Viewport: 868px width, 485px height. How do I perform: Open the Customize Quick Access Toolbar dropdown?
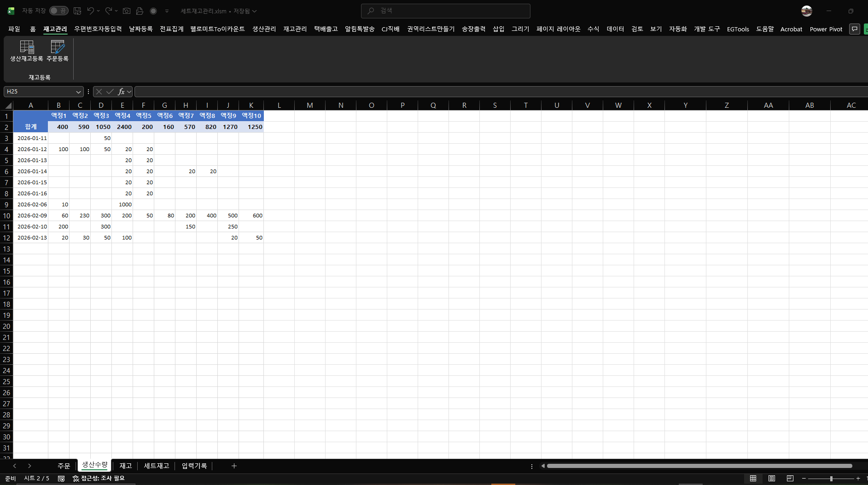pyautogui.click(x=167, y=11)
